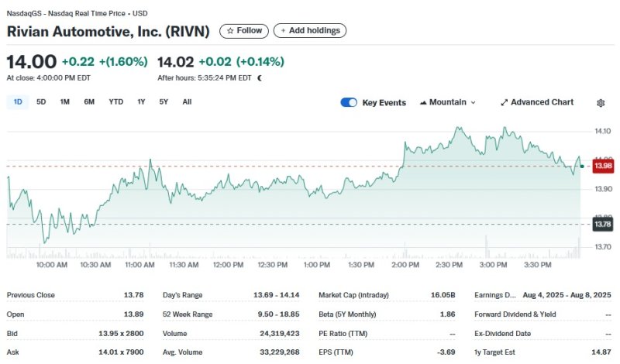Click the Bid value 13.95 x 2800
This screenshot has width=620, height=364.
(121, 334)
